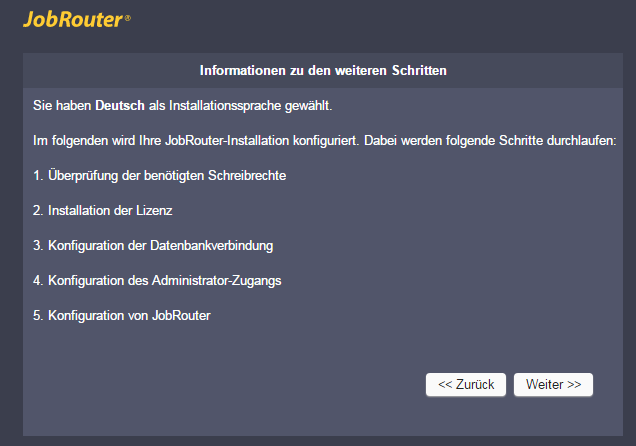Click step 4 Konfiguration des Administrator-Zugangs
The image size is (636, 446).
pyautogui.click(x=157, y=280)
